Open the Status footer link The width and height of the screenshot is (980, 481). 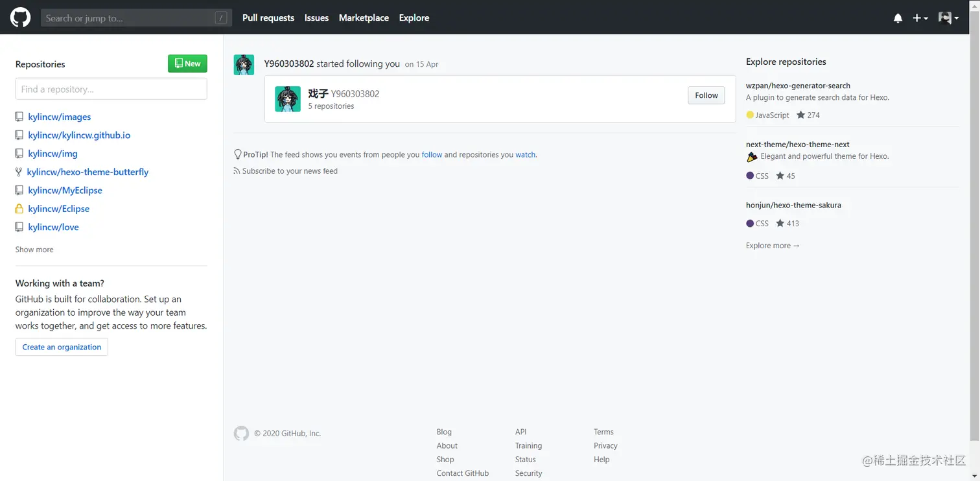coord(526,460)
